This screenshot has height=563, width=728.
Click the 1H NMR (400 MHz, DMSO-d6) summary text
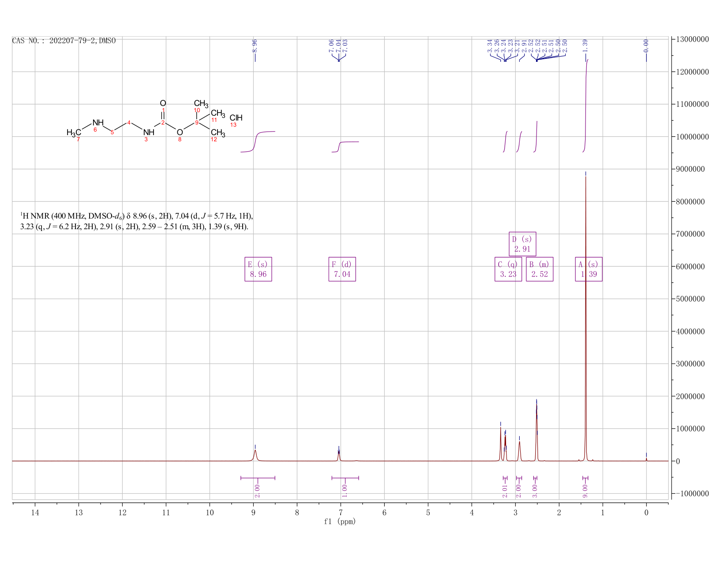(137, 222)
